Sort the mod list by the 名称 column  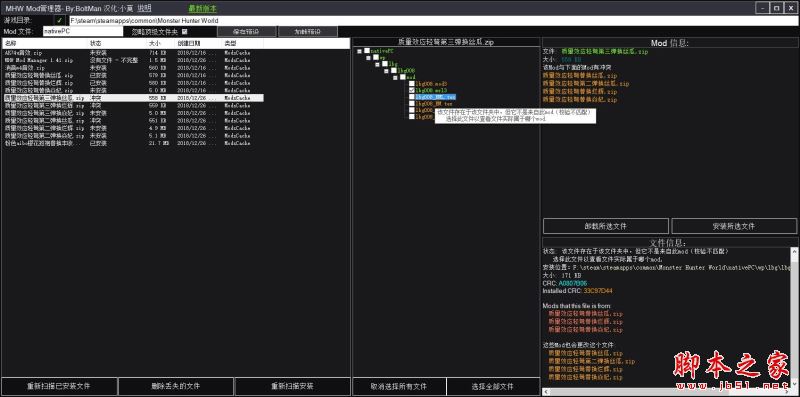tap(45, 44)
